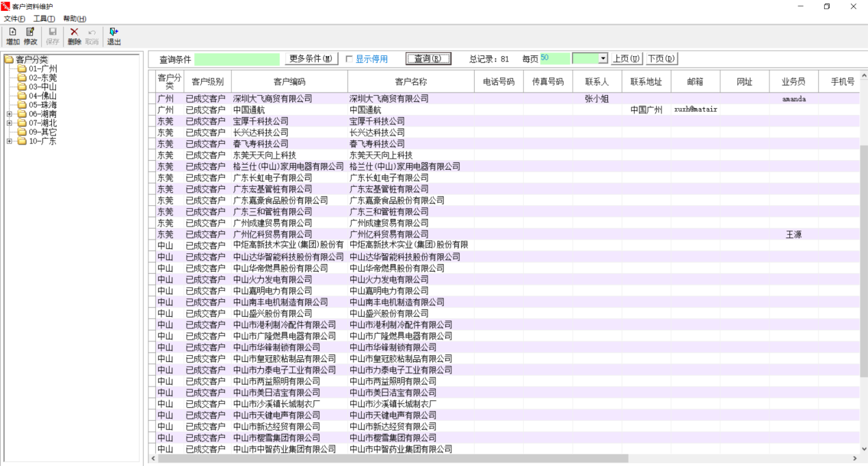Click the 增加 (Add) toolbar icon

click(12, 32)
